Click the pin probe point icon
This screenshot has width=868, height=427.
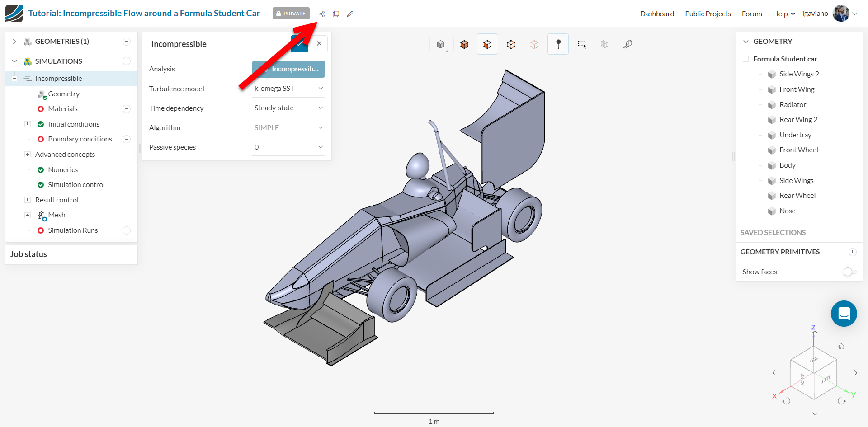click(x=558, y=44)
